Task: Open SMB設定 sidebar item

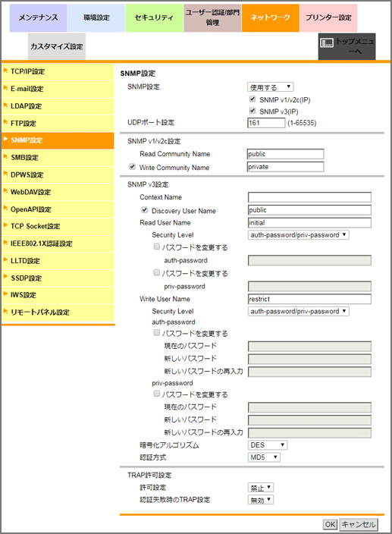Action: [58, 158]
